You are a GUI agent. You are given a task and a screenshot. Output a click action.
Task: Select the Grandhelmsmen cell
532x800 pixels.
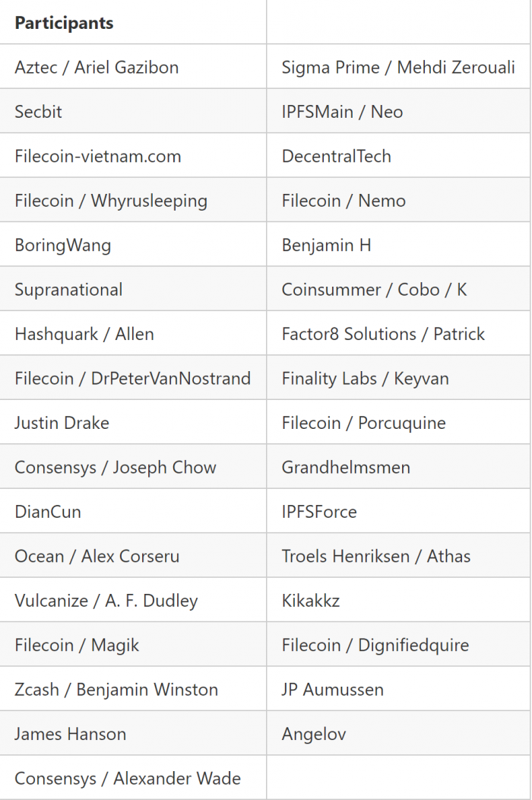(x=398, y=466)
